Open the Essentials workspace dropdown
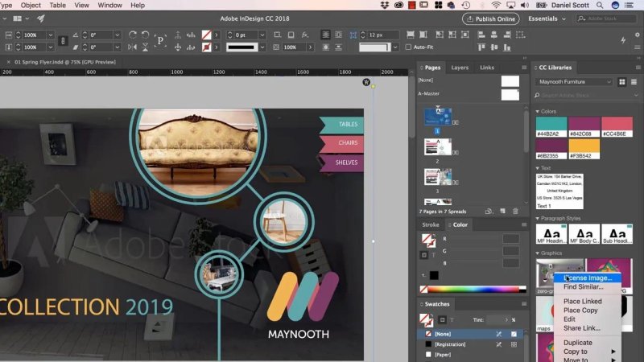644x362 pixels. (x=547, y=19)
